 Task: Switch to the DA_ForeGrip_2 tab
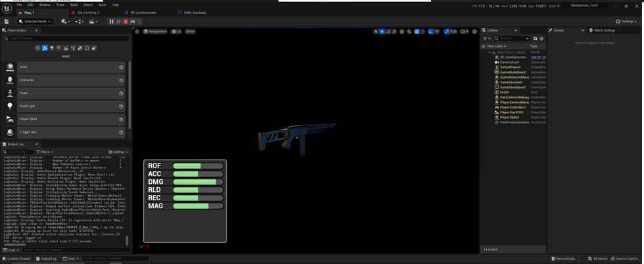(x=88, y=12)
